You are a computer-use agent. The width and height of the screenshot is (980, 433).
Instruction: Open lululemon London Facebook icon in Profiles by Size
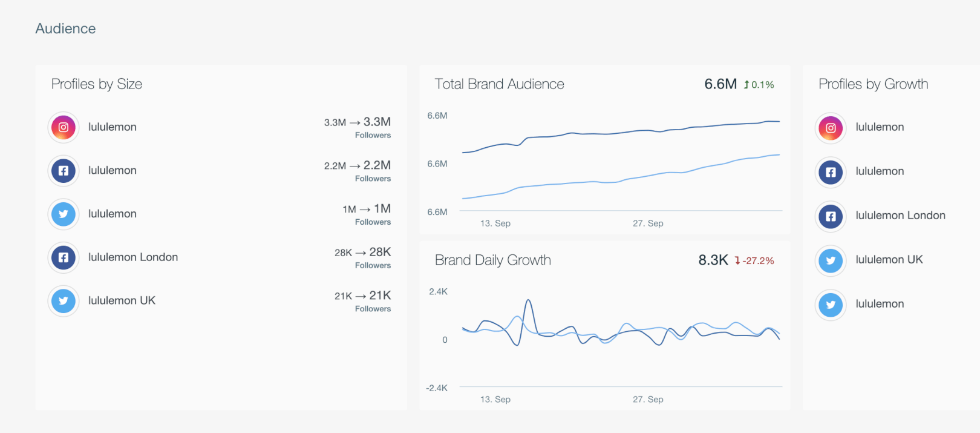tap(64, 257)
